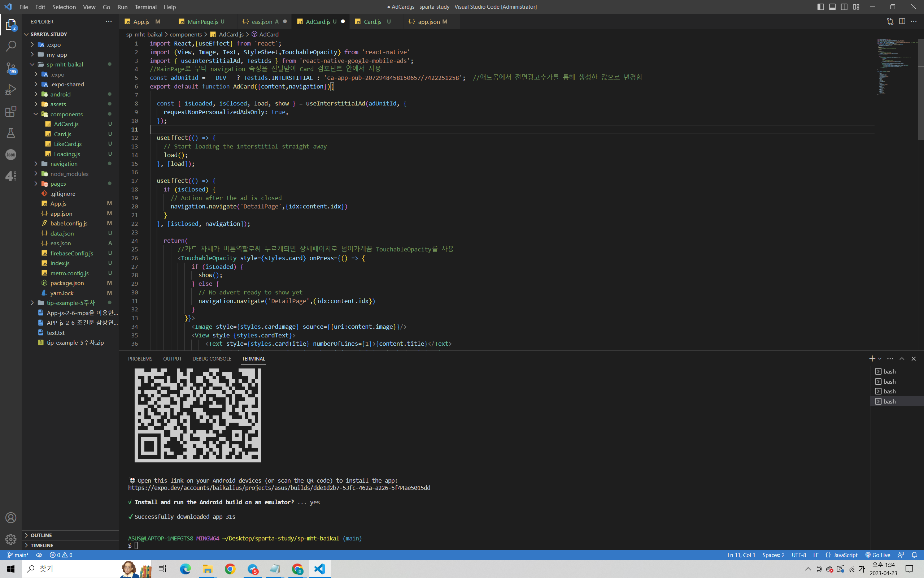This screenshot has width=924, height=578.
Task: Open the Extensions view
Action: [11, 111]
